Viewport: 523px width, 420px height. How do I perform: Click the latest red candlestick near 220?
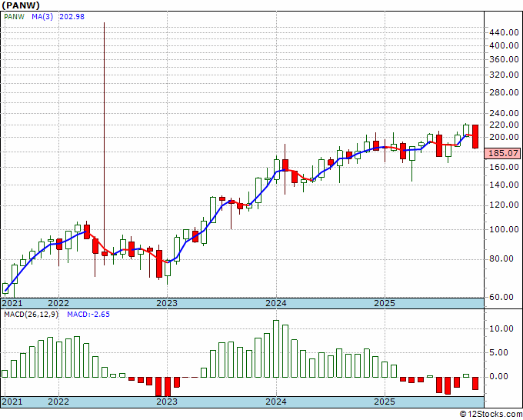click(x=475, y=136)
